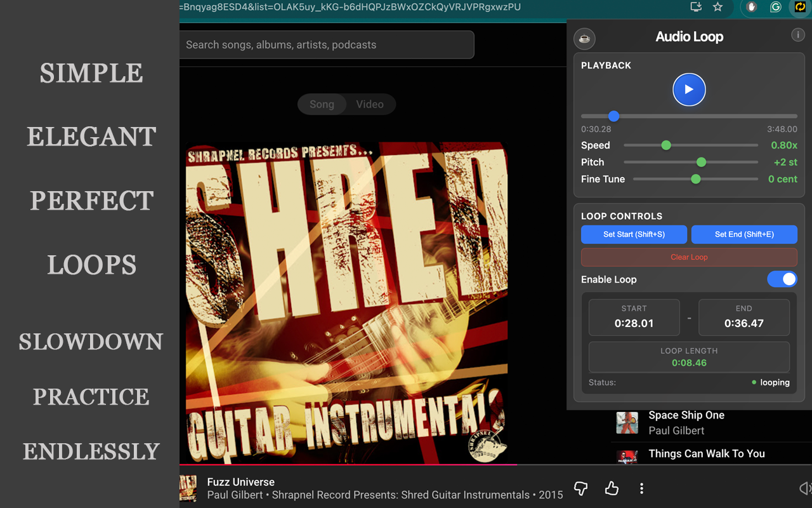
Task: Click the Shred Guitar Instrumentals album cover
Action: pos(346,303)
